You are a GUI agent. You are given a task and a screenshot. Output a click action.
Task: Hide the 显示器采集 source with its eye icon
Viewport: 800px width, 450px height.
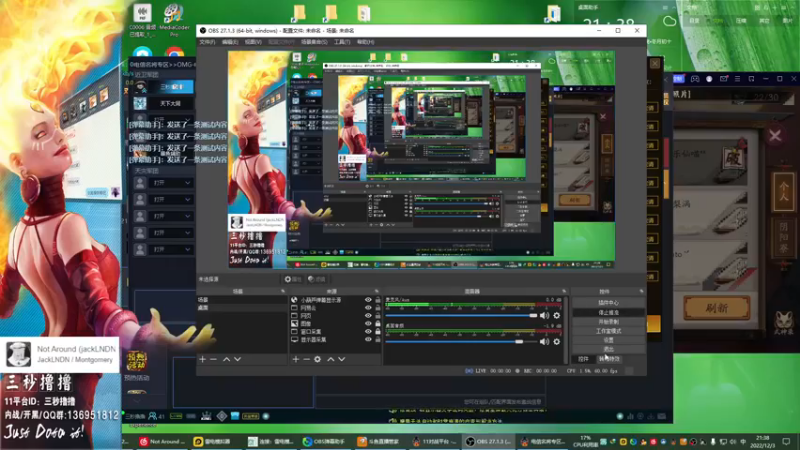tap(368, 339)
